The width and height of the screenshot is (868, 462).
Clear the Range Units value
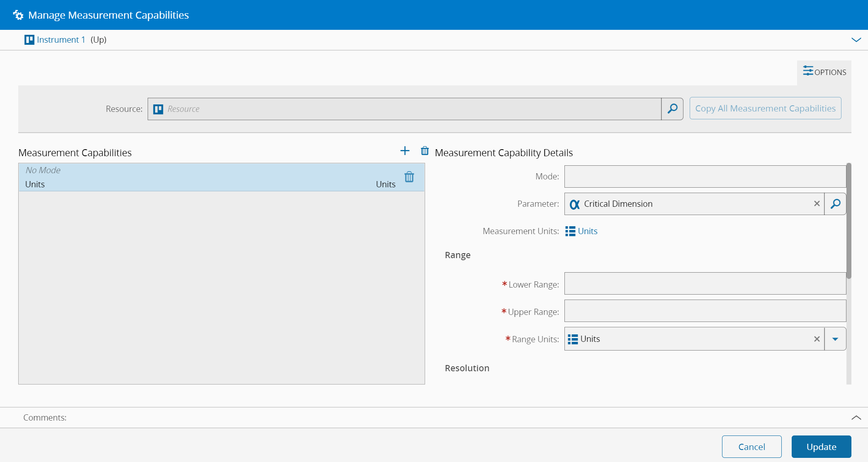coord(817,339)
